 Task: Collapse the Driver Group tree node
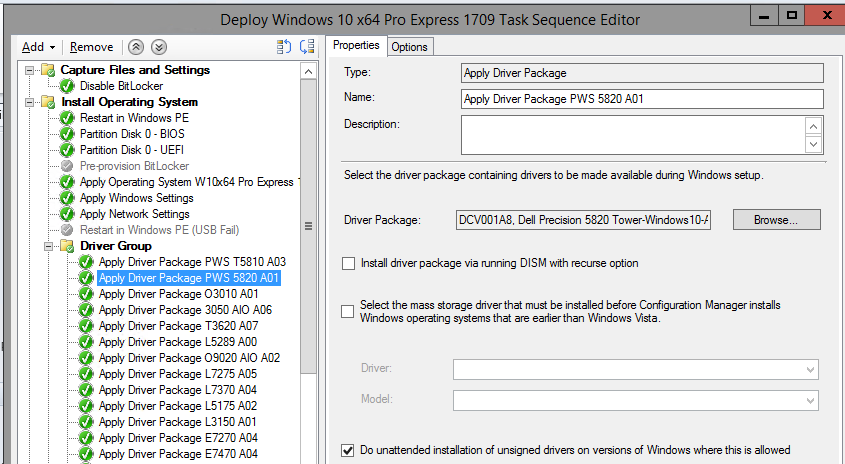(48, 246)
